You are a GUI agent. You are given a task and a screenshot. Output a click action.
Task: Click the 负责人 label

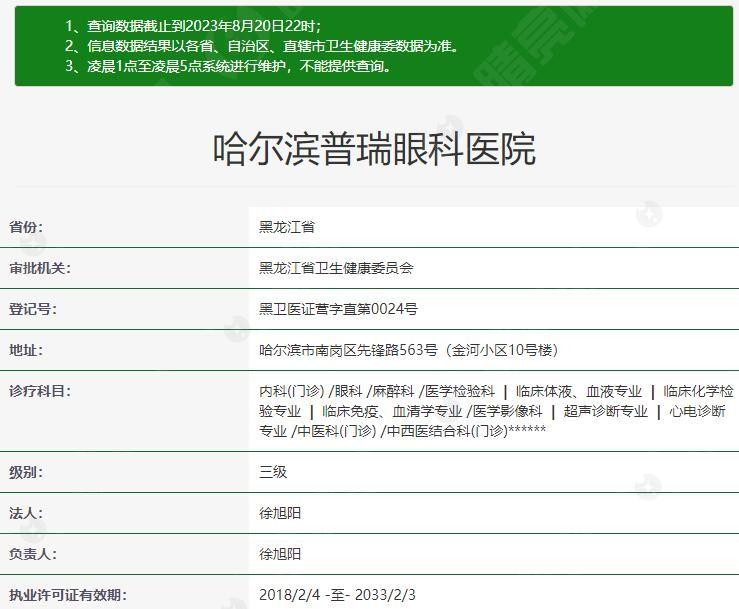(x=33, y=554)
